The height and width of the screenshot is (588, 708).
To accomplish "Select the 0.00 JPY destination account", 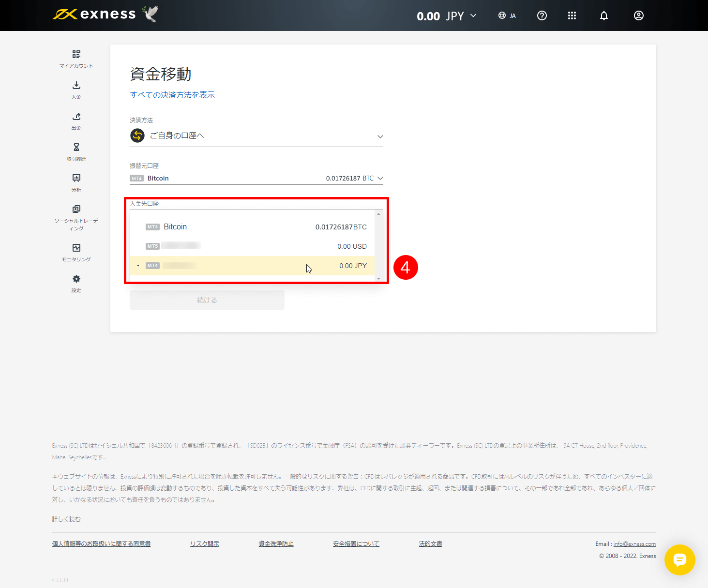I will (x=256, y=266).
